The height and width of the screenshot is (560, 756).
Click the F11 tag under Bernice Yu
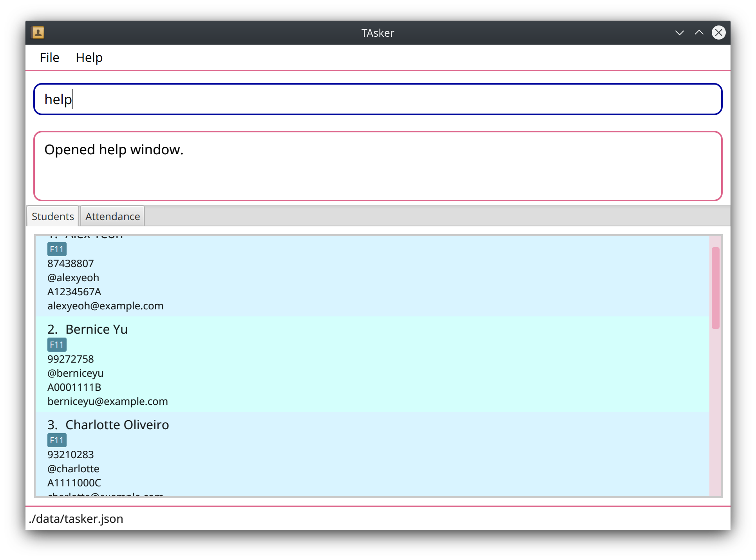tap(57, 345)
